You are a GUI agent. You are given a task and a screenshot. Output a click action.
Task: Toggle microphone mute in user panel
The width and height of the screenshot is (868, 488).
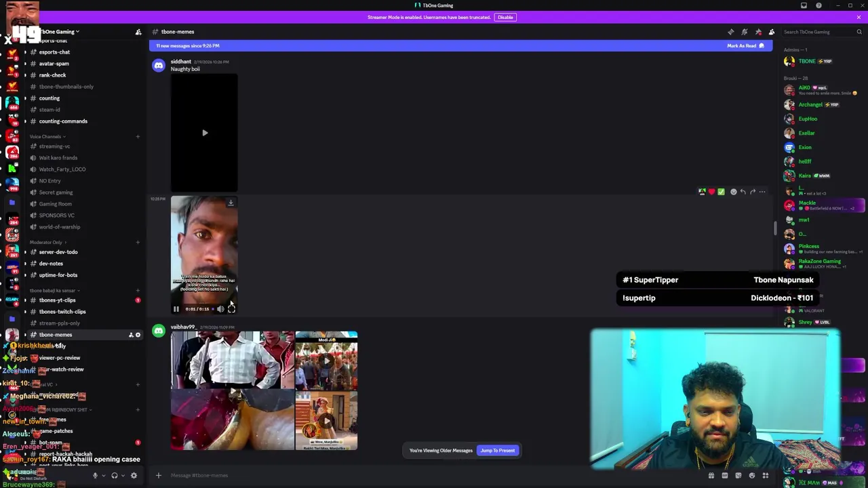point(95,476)
